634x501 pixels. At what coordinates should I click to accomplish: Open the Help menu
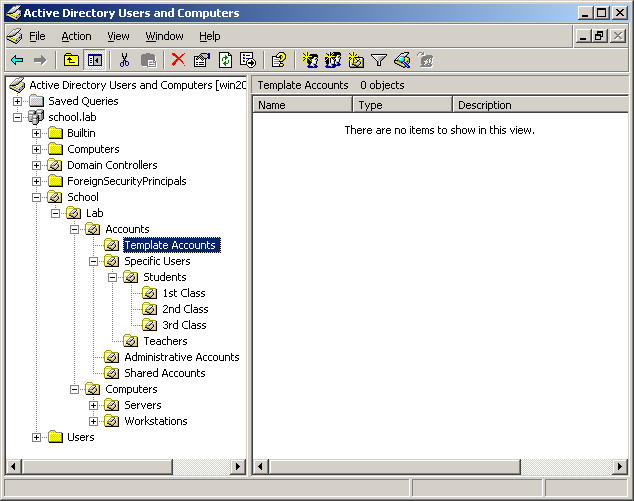(x=209, y=36)
